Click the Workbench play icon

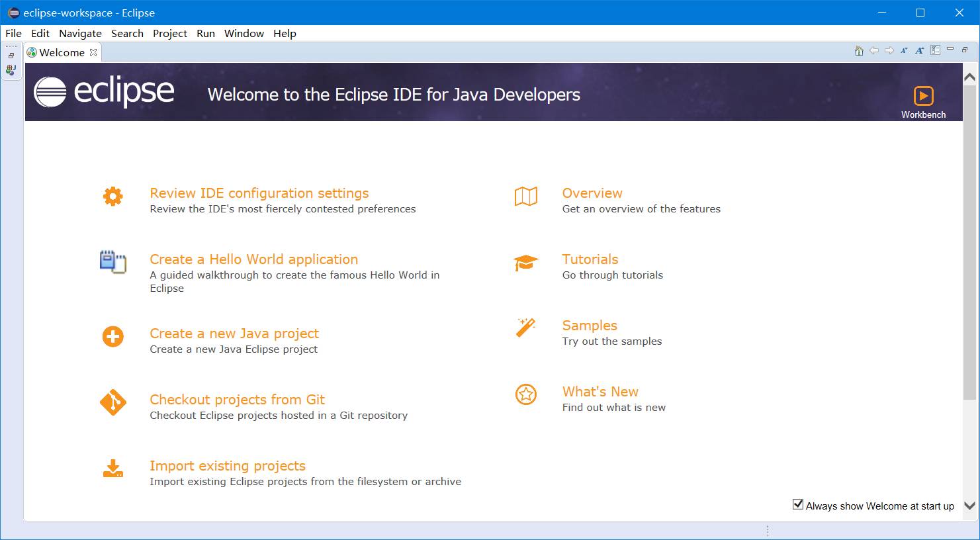923,96
